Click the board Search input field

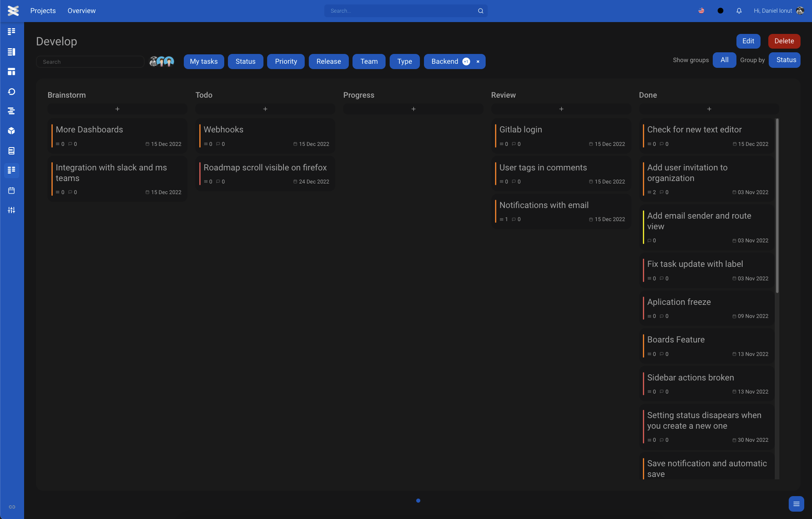(x=90, y=62)
